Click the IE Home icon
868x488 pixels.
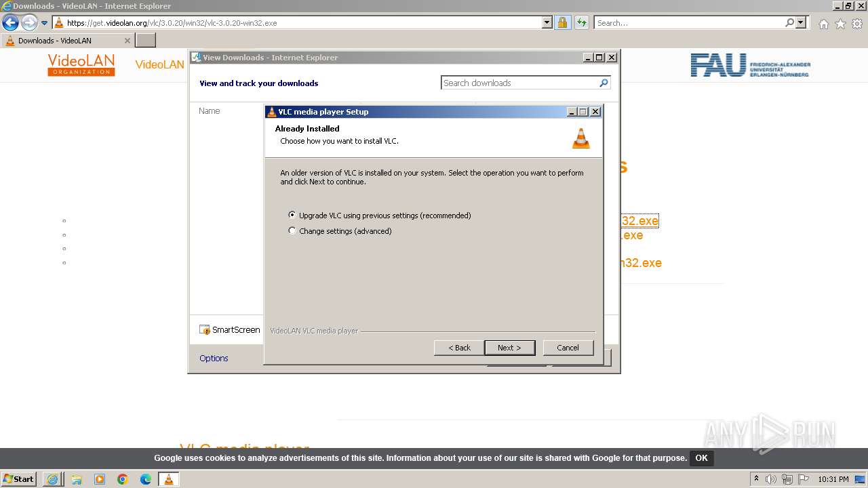(823, 24)
